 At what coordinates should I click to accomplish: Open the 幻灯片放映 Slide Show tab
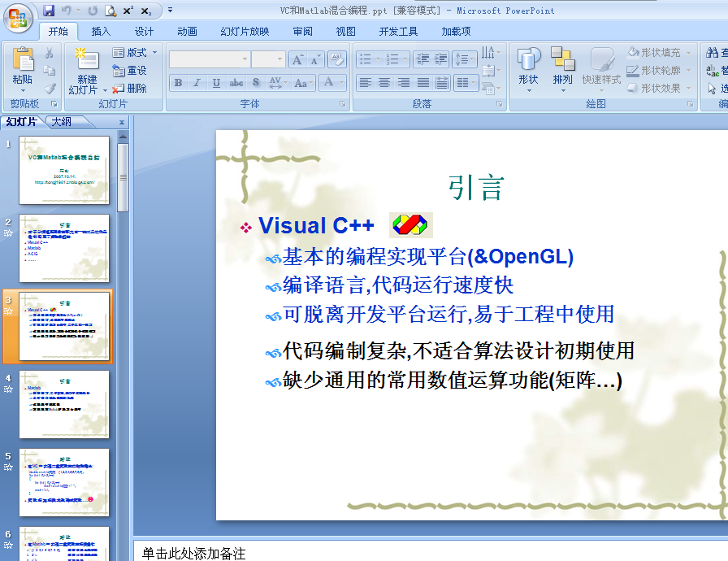pyautogui.click(x=245, y=32)
